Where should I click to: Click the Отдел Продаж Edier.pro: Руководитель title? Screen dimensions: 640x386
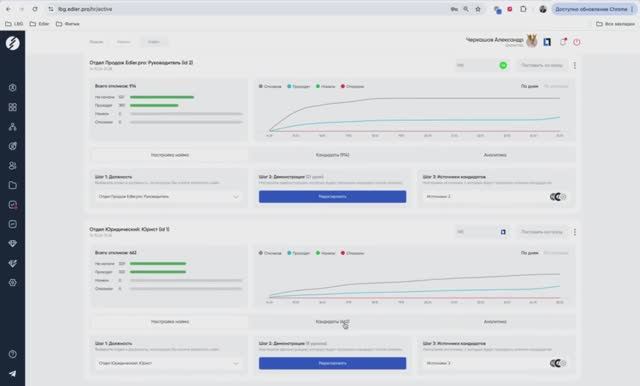click(141, 63)
